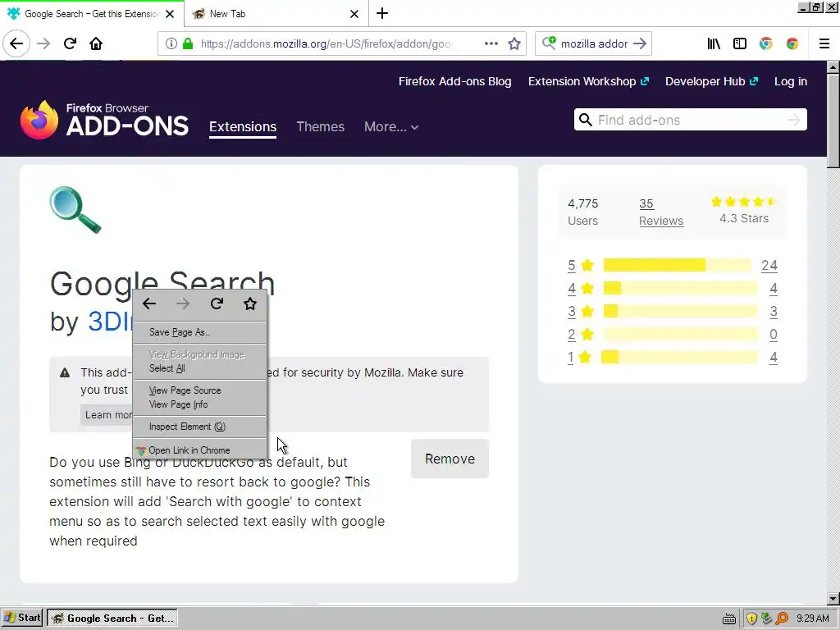Click the 9:29 AM clock

[812, 619]
